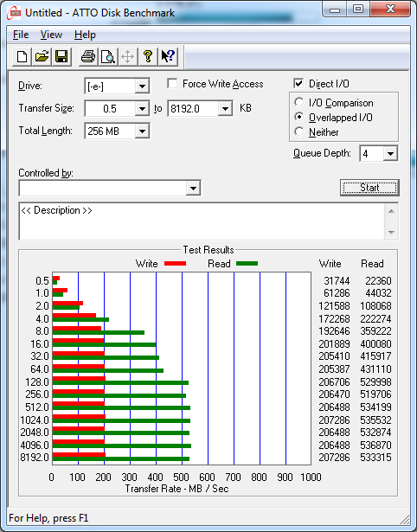
Task: Expand the Drive dropdown showing [-e-]
Action: [142, 87]
